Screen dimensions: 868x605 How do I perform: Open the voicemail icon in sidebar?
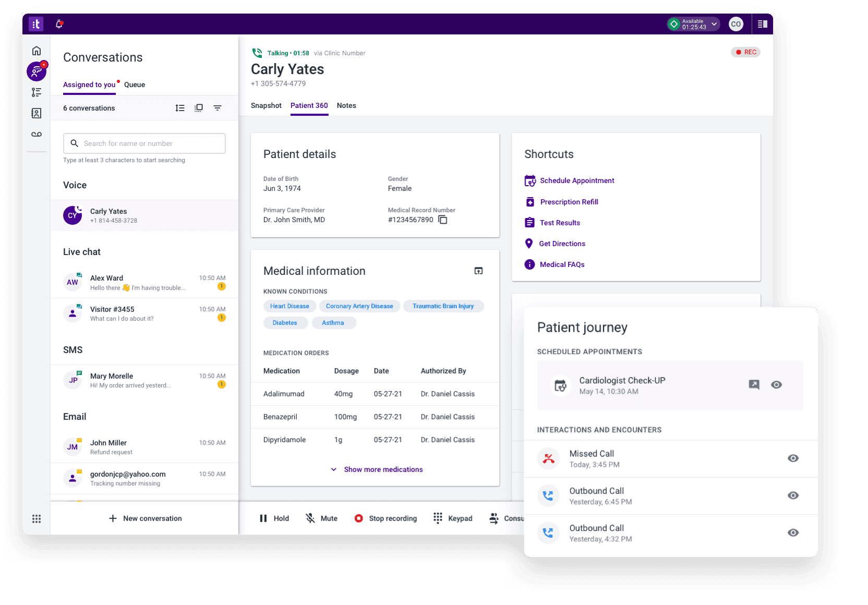[x=37, y=134]
